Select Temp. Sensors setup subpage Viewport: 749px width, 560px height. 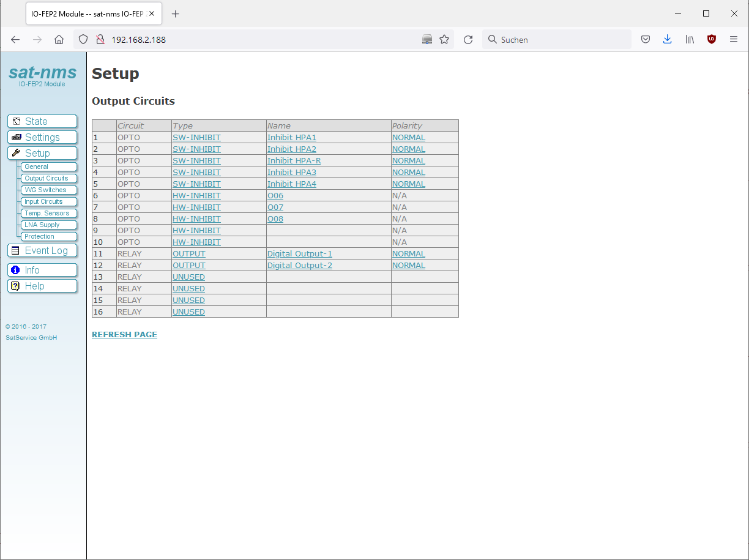[47, 213]
